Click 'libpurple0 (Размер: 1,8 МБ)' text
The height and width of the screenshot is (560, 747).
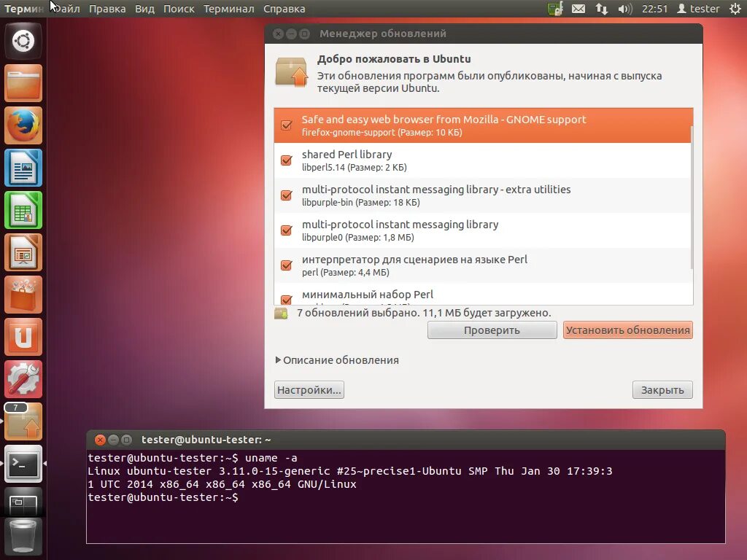(x=357, y=237)
